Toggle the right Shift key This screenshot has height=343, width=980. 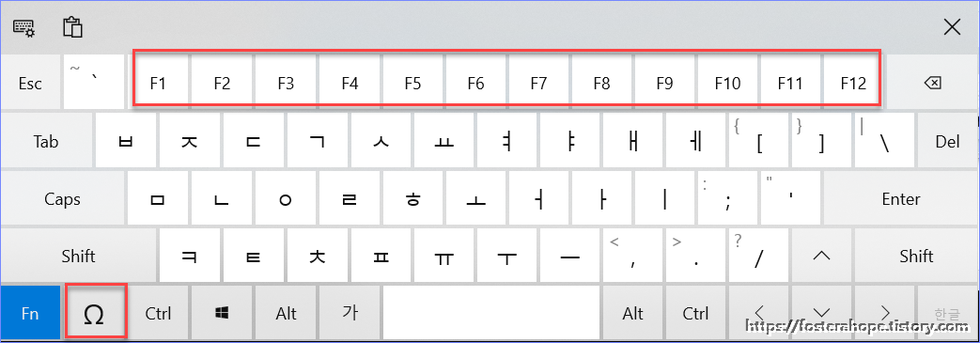916,256
